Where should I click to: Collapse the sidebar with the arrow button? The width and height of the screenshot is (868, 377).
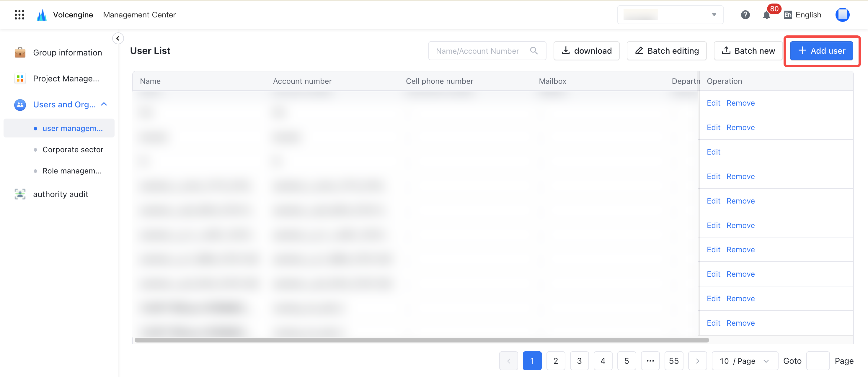pos(118,38)
